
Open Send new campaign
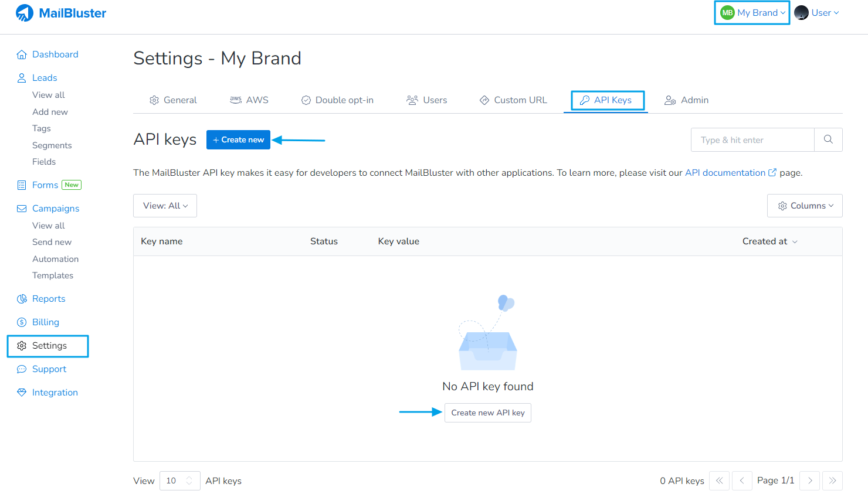point(52,242)
